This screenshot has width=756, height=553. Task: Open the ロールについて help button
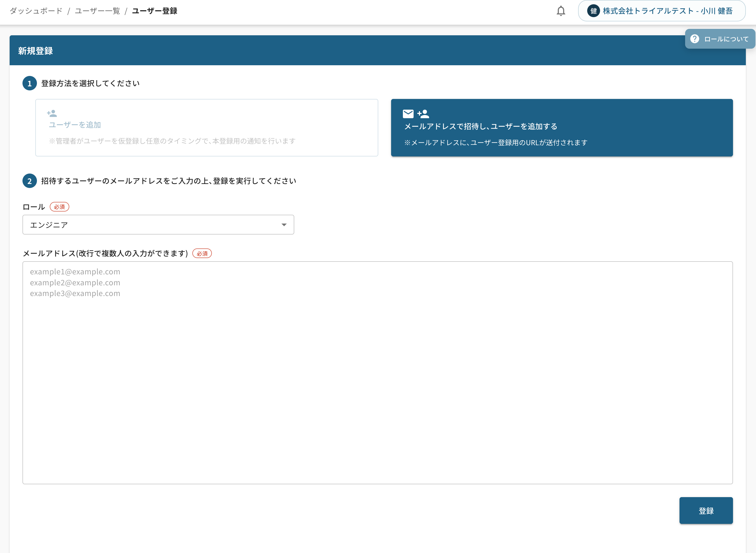720,39
